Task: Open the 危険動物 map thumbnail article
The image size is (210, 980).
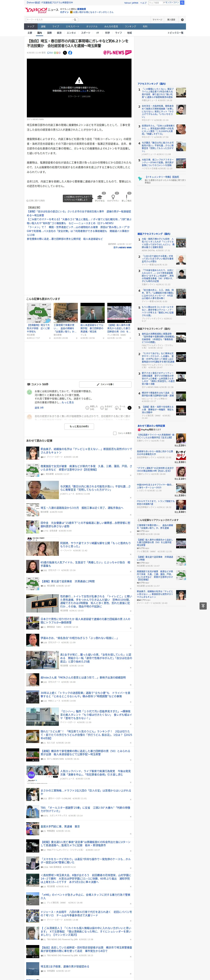Action: 39,313
